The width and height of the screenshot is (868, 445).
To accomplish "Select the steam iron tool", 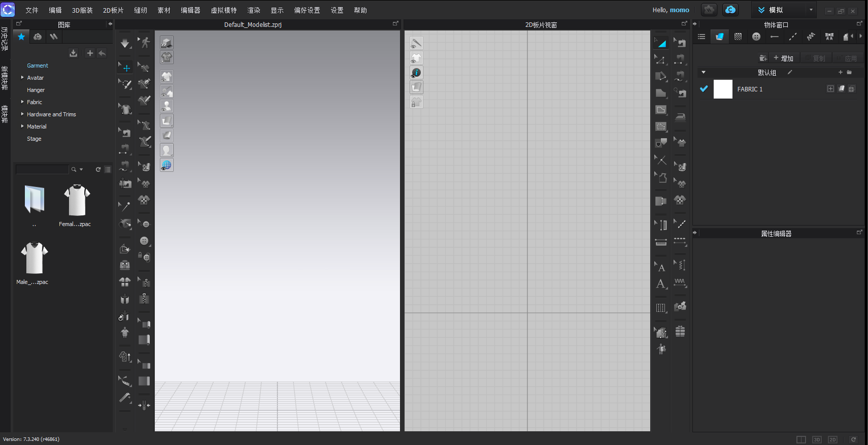I will click(680, 117).
